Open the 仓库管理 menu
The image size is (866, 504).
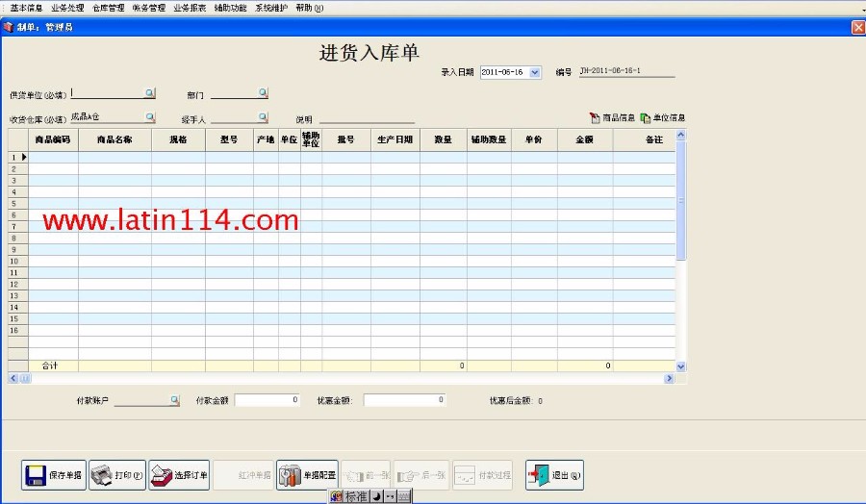point(108,8)
